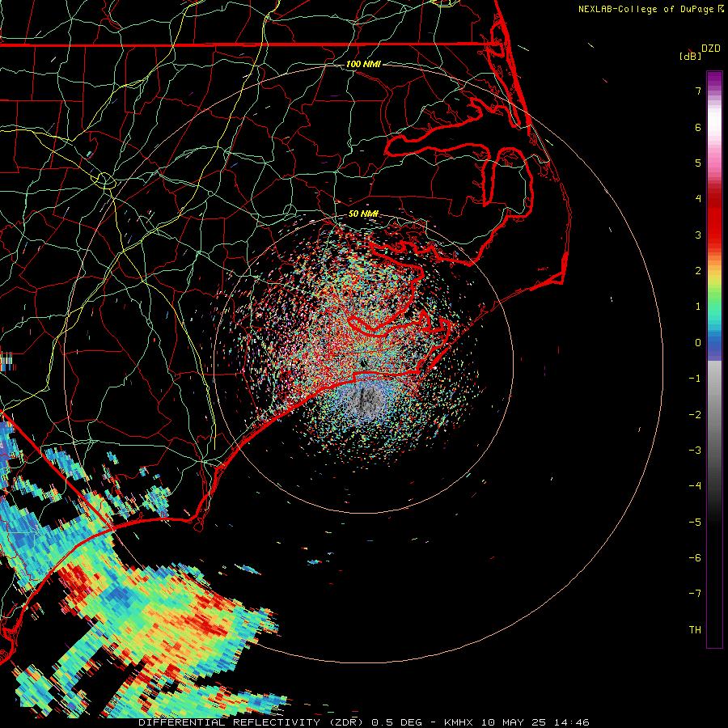The image size is (728, 728).
Task: Click the 100 NMI range ring label
Action: coord(363,64)
